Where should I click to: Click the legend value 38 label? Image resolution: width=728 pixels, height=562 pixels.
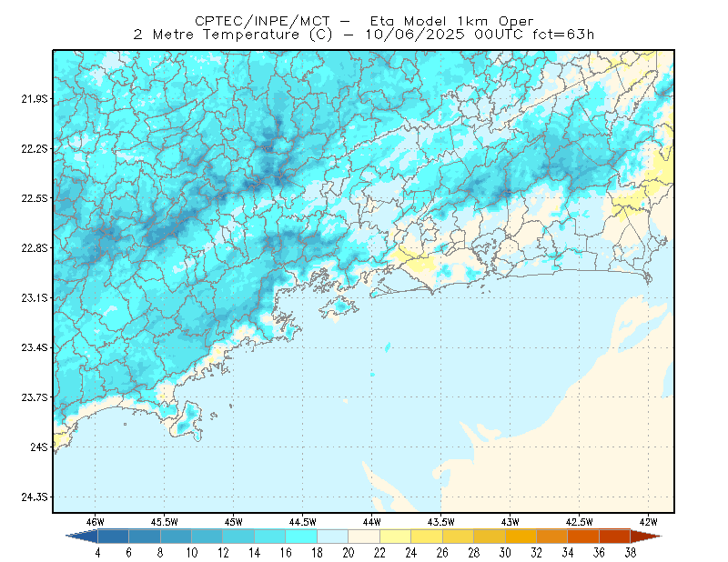point(630,553)
